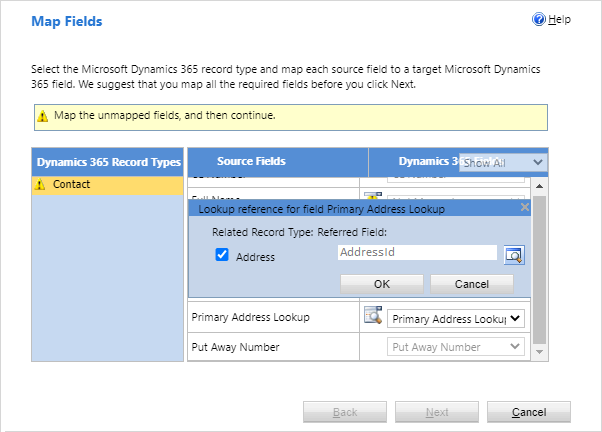The width and height of the screenshot is (602, 432).
Task: Click the Primary Address Lookup reference icon
Action: tap(372, 317)
